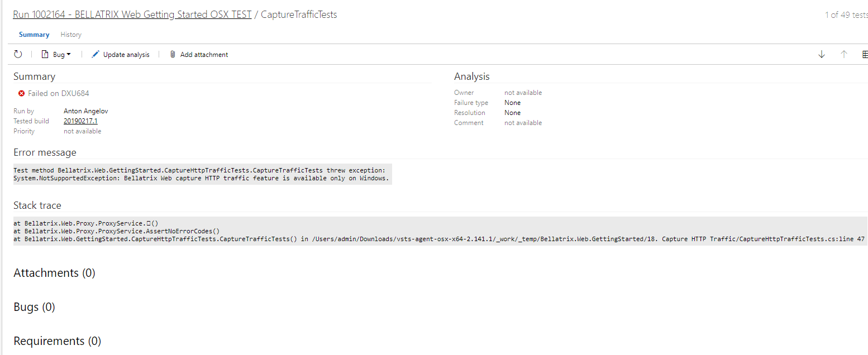Click the grid view icon at toolbar end

point(865,54)
